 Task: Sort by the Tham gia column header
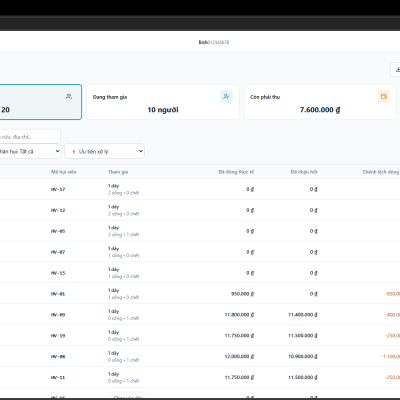click(118, 172)
